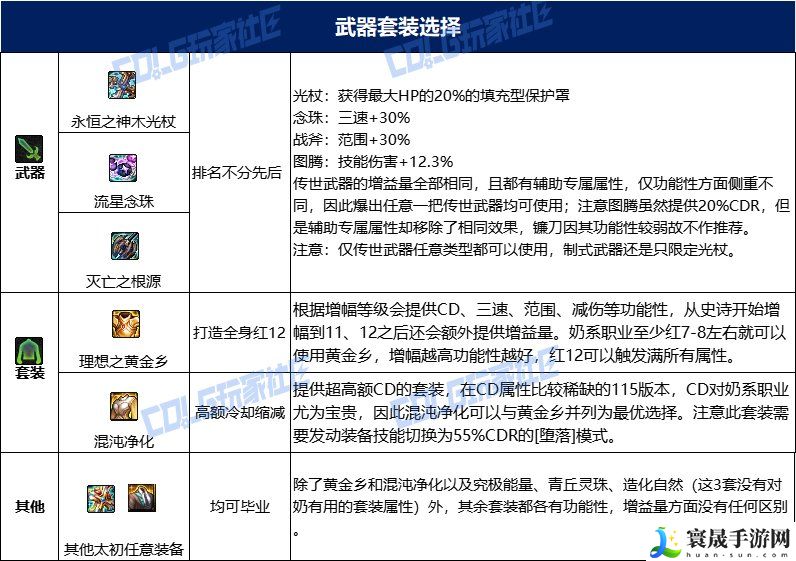Click the 理想之黄金乡 label
796x561 pixels.
(123, 361)
